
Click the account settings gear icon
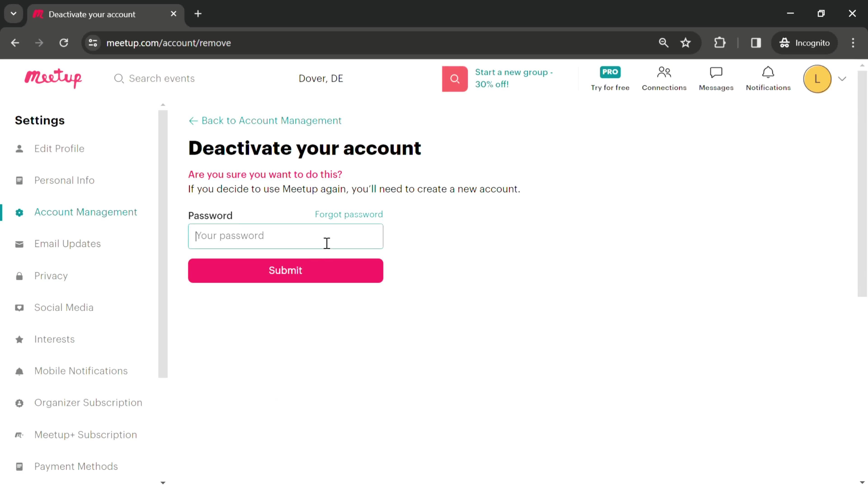20,212
